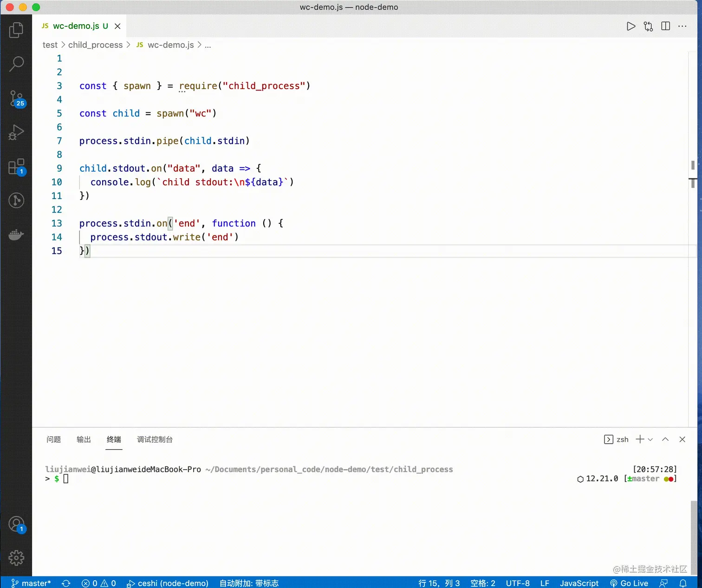Switch to the 输出 panel tab

click(84, 439)
